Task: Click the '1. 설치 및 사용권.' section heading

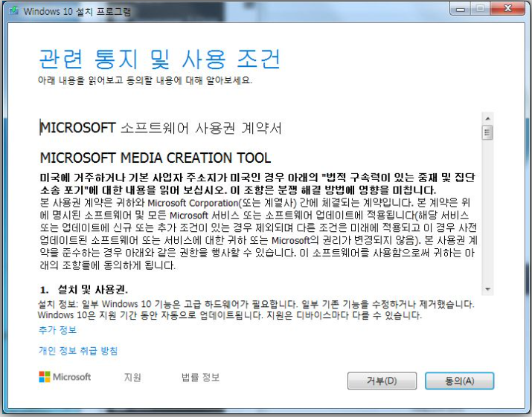Action: tap(84, 290)
